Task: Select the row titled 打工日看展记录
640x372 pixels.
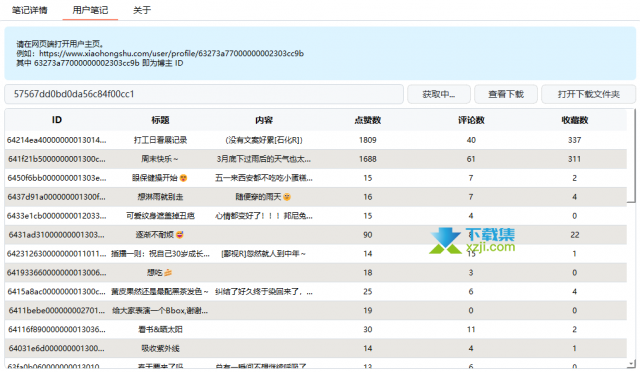Action: pyautogui.click(x=316, y=140)
